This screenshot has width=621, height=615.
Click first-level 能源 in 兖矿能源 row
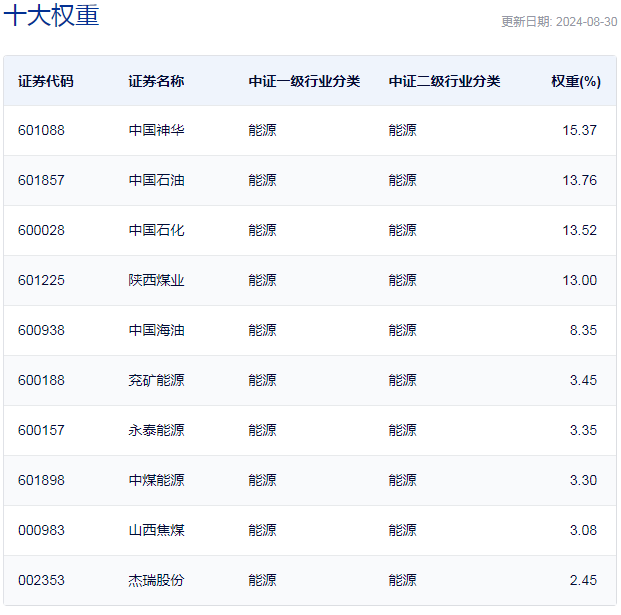click(x=262, y=380)
